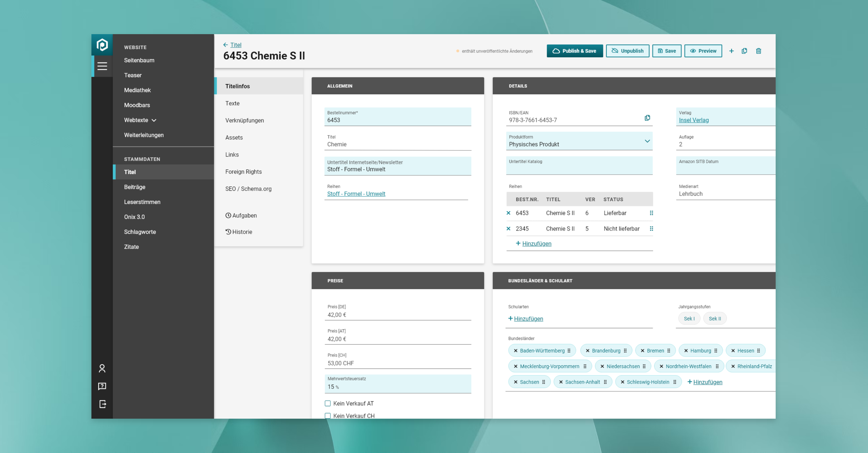Click the duplicate copy icon in the header

pyautogui.click(x=744, y=51)
